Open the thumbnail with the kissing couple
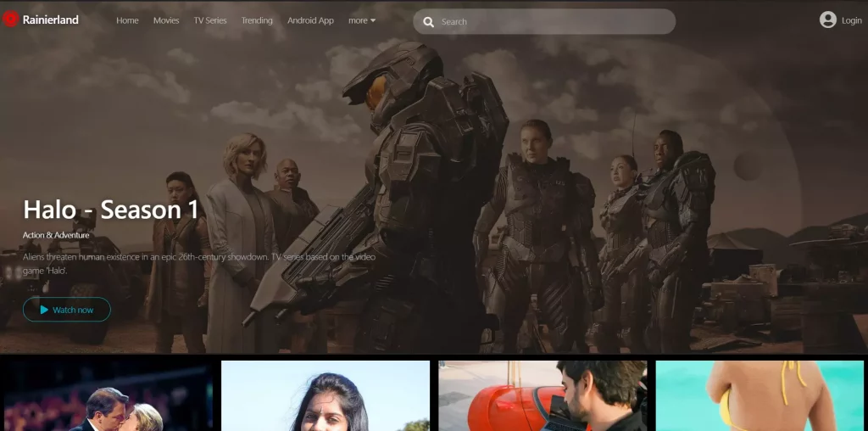868x431 pixels. 108,395
